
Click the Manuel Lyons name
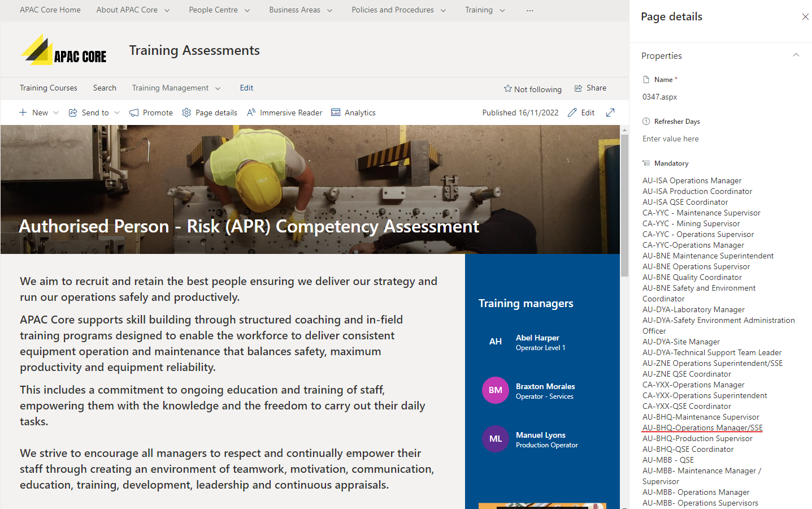[541, 435]
